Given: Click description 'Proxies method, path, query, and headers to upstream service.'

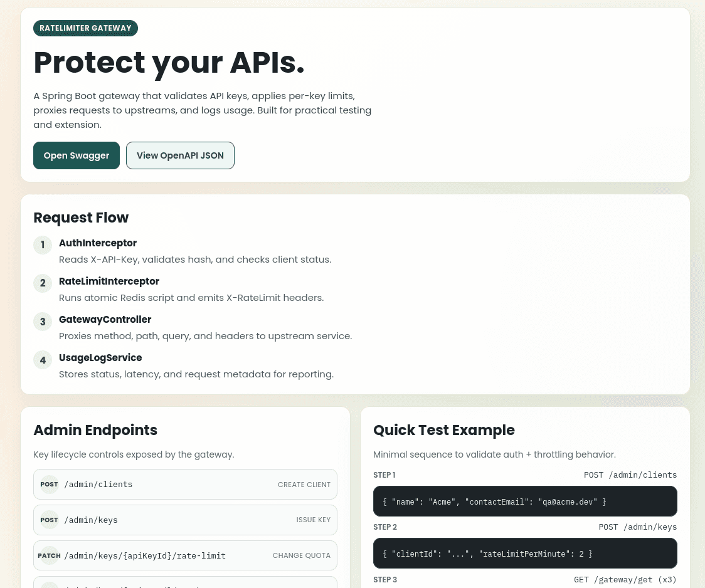Looking at the screenshot, I should 206,336.
